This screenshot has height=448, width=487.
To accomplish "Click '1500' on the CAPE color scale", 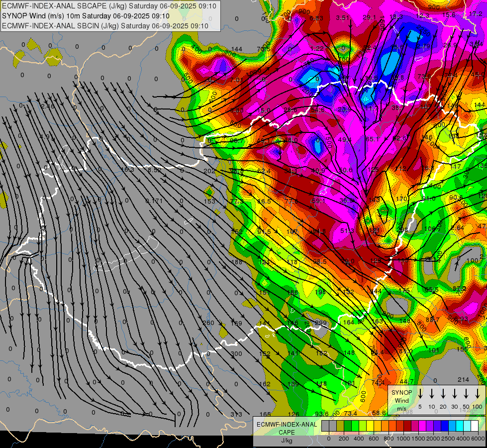I will [418, 439].
